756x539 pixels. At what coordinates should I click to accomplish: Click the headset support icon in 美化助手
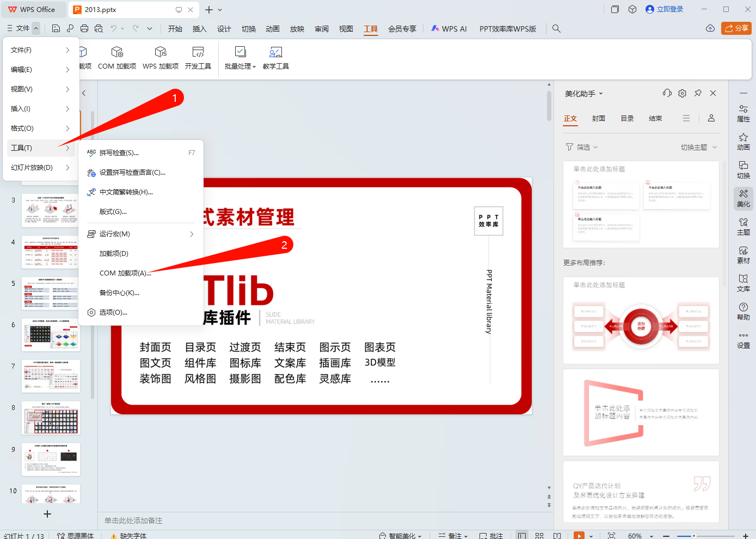pyautogui.click(x=667, y=93)
